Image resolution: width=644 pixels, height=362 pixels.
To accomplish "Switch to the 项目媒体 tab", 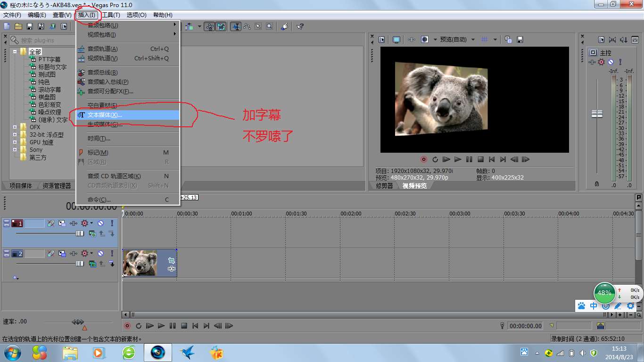I will 21,186.
